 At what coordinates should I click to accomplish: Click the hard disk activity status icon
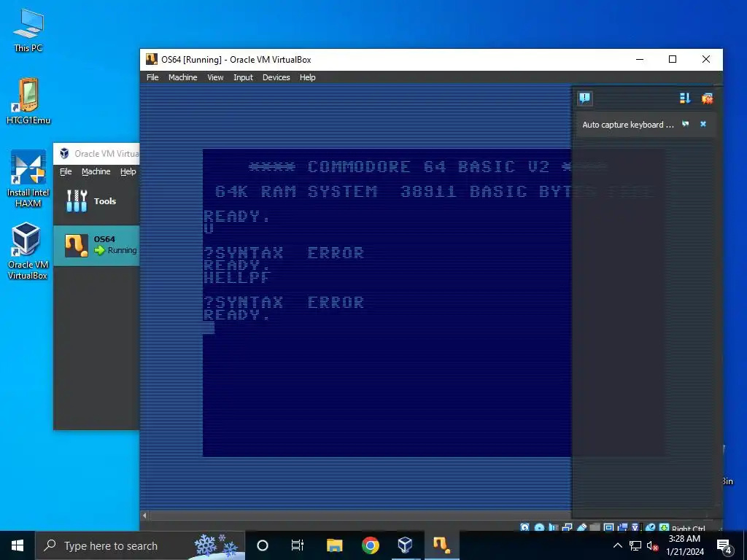(525, 528)
